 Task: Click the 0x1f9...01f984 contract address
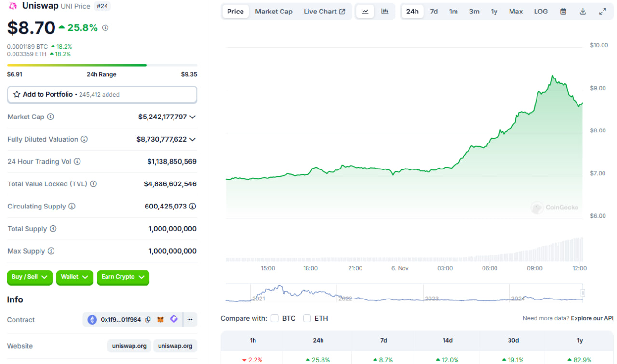click(121, 319)
